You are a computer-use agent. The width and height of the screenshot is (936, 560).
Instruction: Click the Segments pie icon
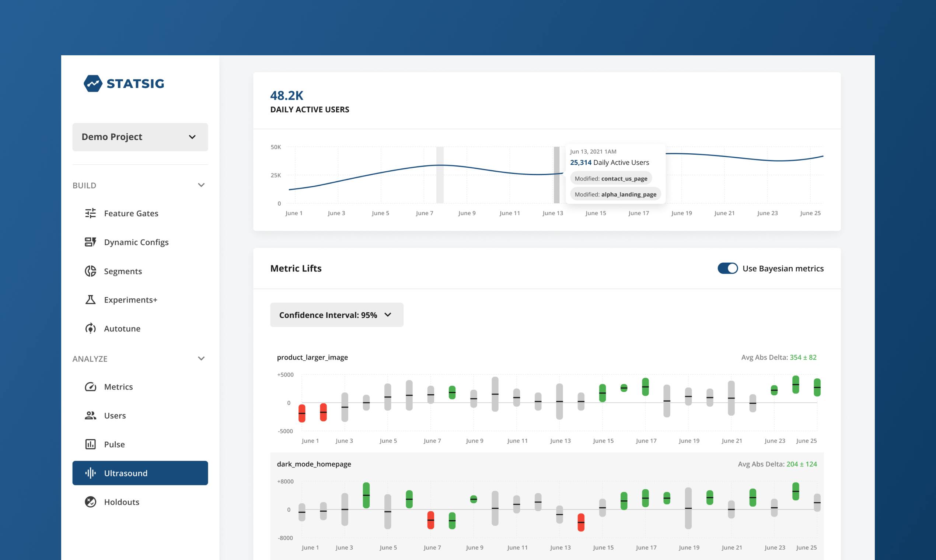pyautogui.click(x=90, y=271)
